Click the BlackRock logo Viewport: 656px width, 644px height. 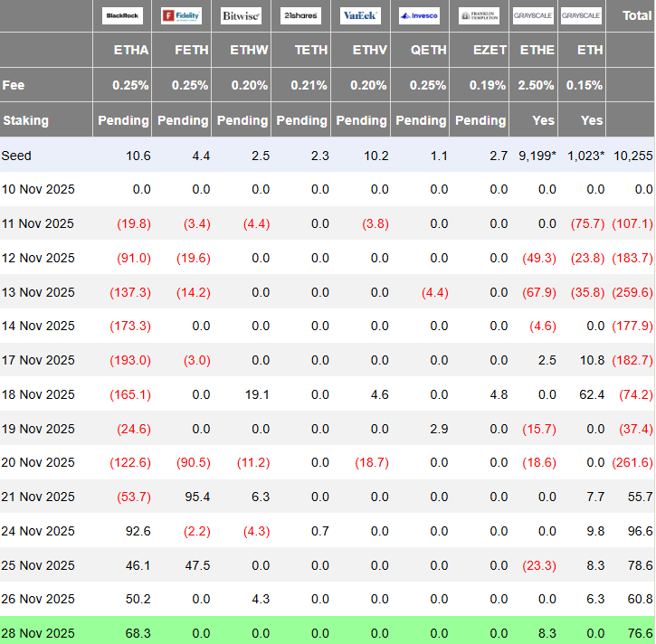122,15
